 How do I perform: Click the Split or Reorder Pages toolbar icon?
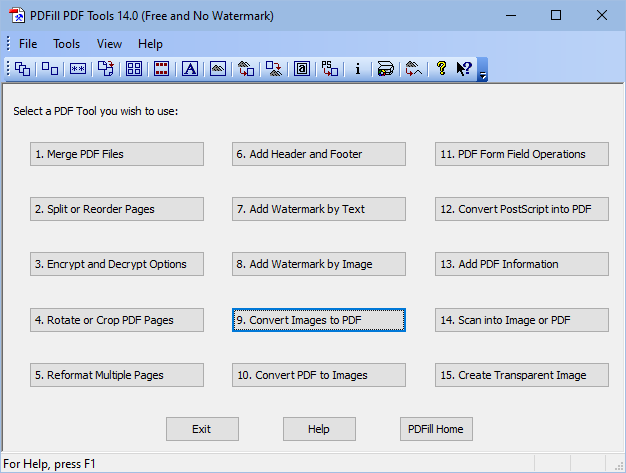[x=50, y=69]
